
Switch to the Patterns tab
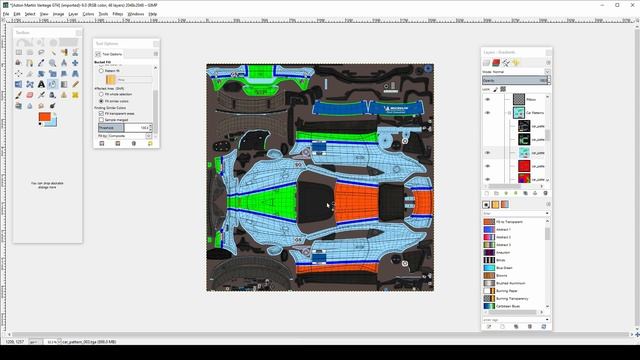pos(496,204)
